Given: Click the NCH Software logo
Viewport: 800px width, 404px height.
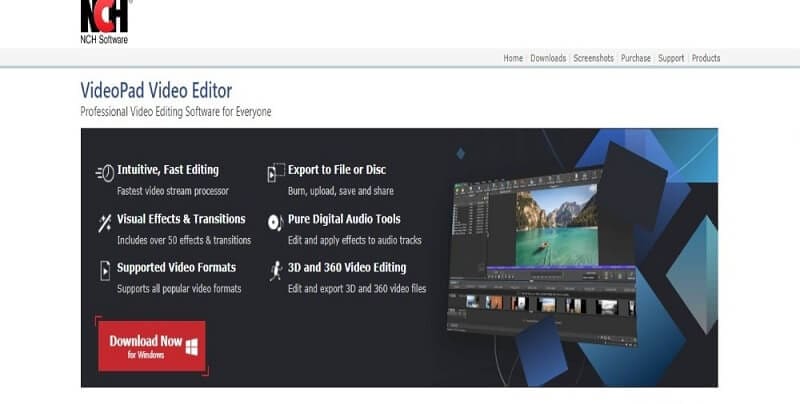Looking at the screenshot, I should pos(105,21).
